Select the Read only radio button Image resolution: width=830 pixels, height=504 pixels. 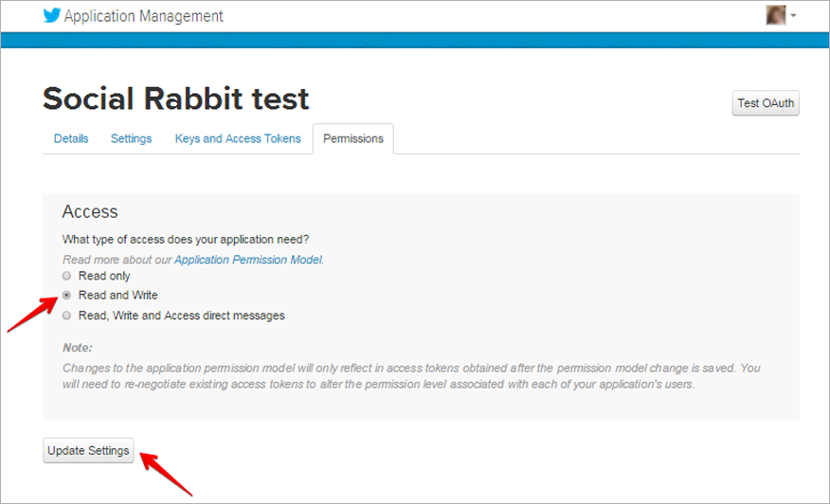click(66, 276)
